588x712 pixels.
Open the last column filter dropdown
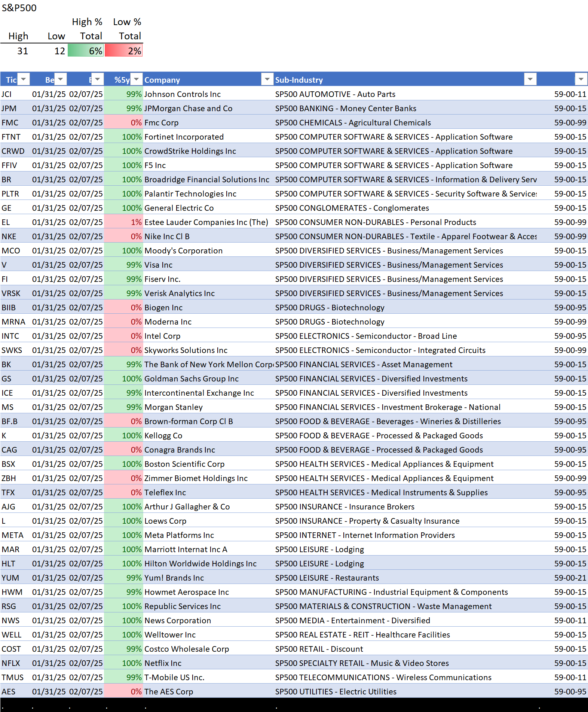[x=581, y=79]
